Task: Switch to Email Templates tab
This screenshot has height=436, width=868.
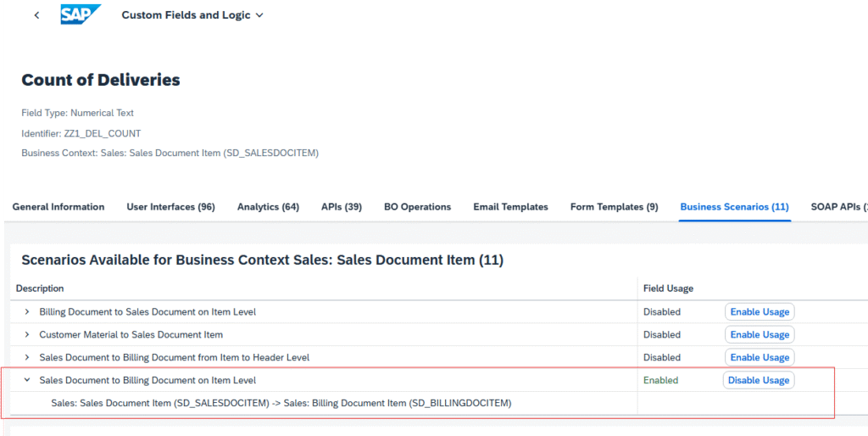Action: (510, 207)
